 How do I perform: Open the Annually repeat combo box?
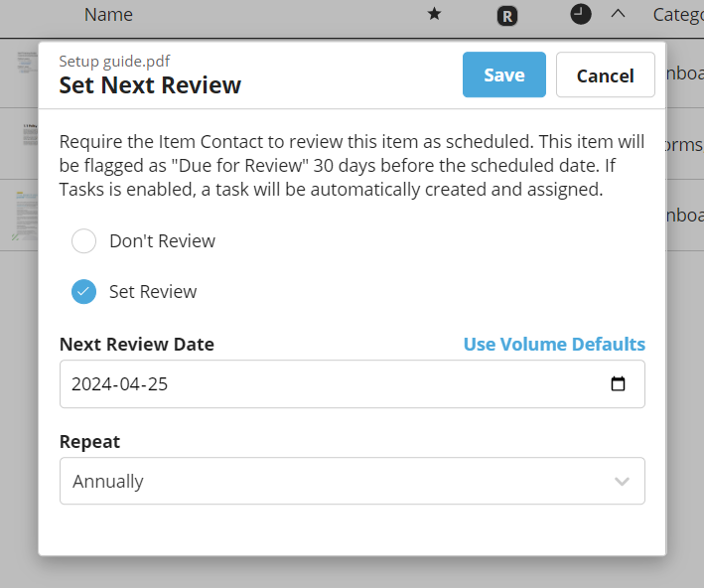pos(338,482)
